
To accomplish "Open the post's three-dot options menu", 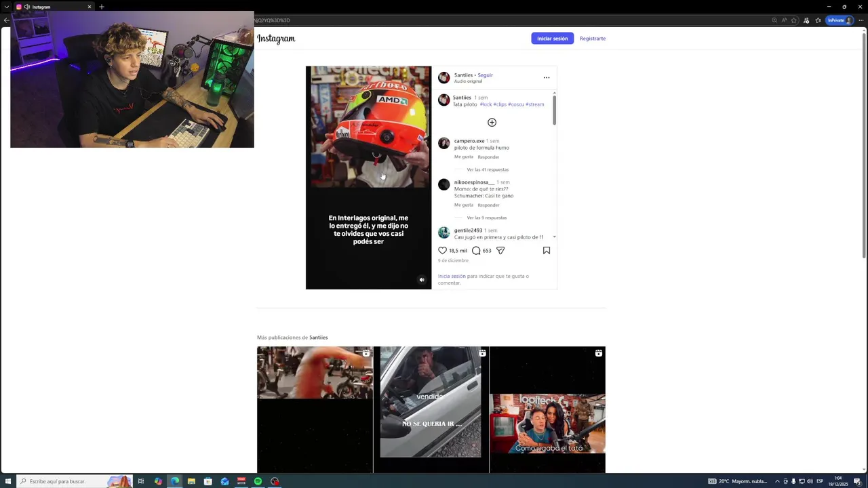I will pyautogui.click(x=547, y=78).
